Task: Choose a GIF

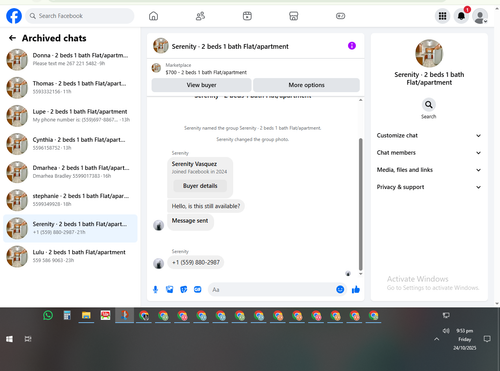Action: (x=198, y=289)
